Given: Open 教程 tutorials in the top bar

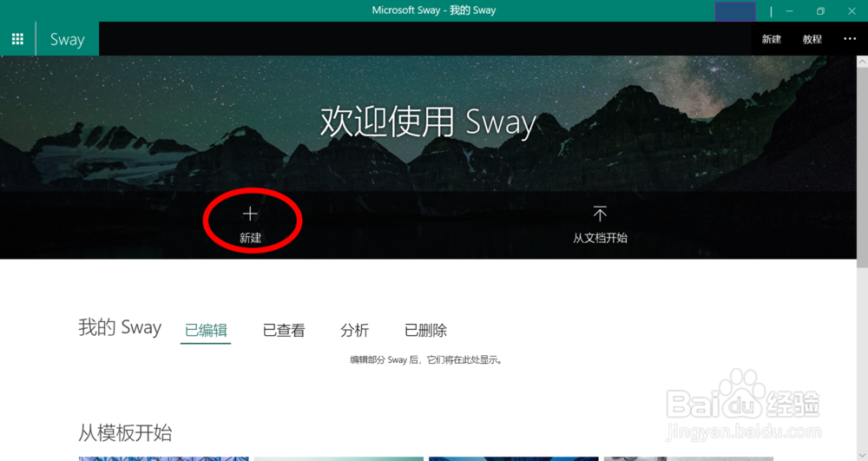Looking at the screenshot, I should click(812, 39).
